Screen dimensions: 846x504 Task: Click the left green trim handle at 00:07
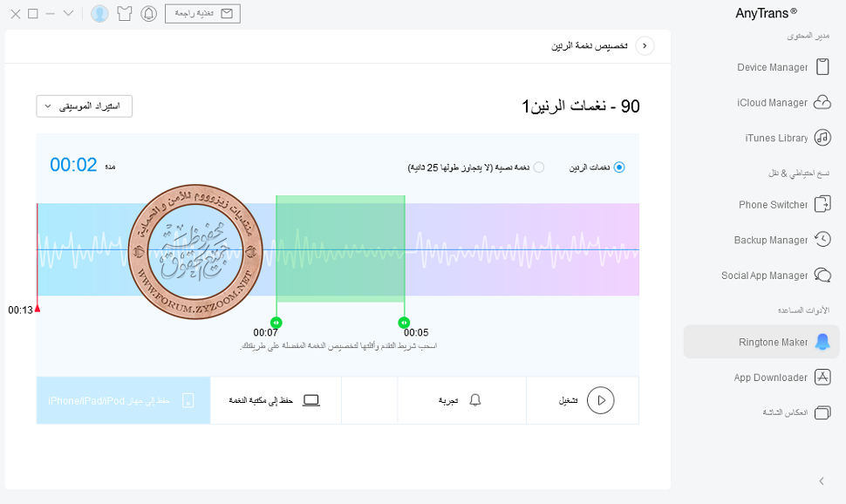[x=276, y=322]
